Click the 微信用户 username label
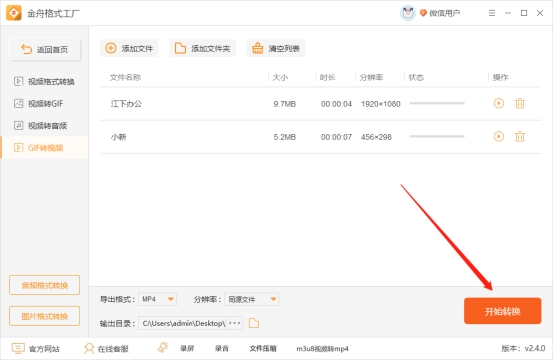Screen dimensions: 554x360 (444, 13)
